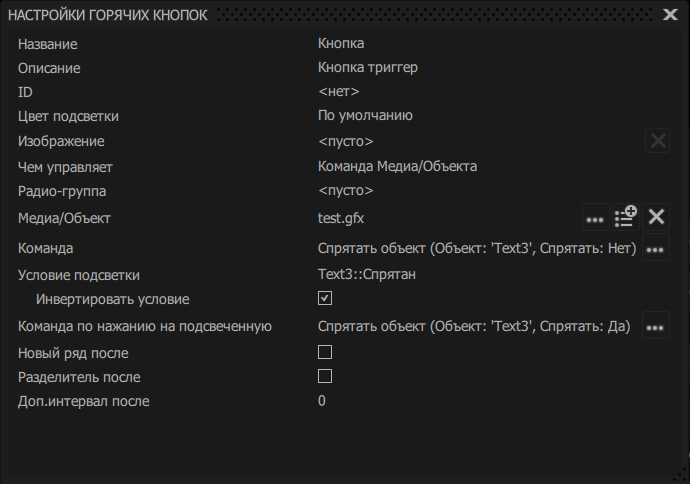
Task: Click the Команда text ending 'Спрятать: Нет'
Action: 477,248
